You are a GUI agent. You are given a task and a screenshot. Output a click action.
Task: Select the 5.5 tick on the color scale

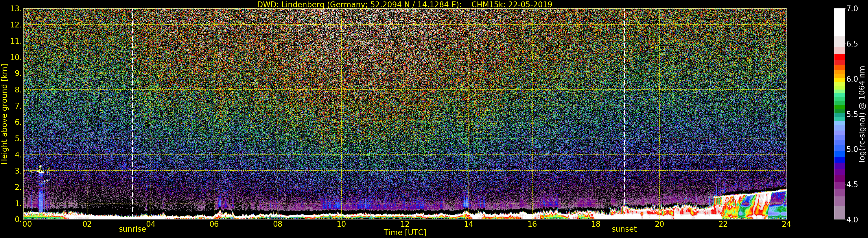pos(852,114)
